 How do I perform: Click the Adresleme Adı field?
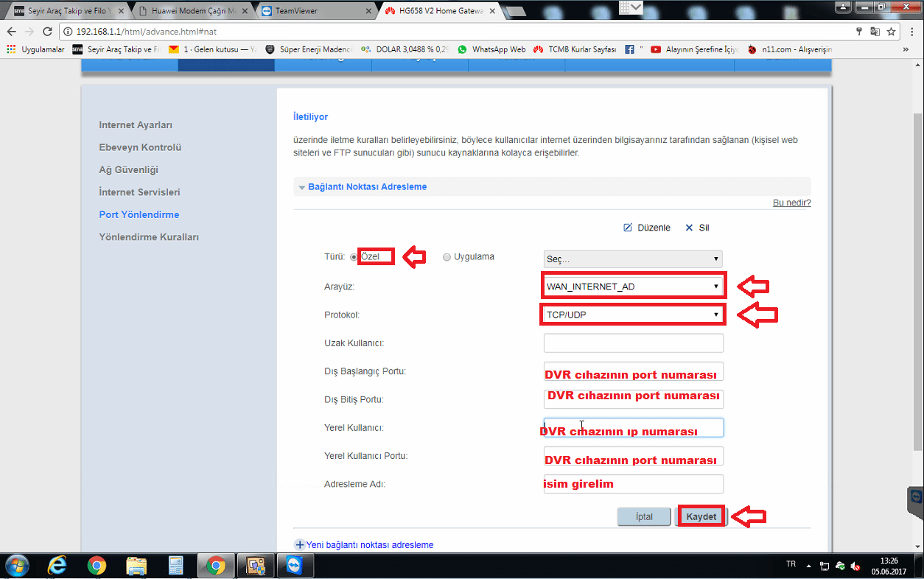[x=633, y=484]
